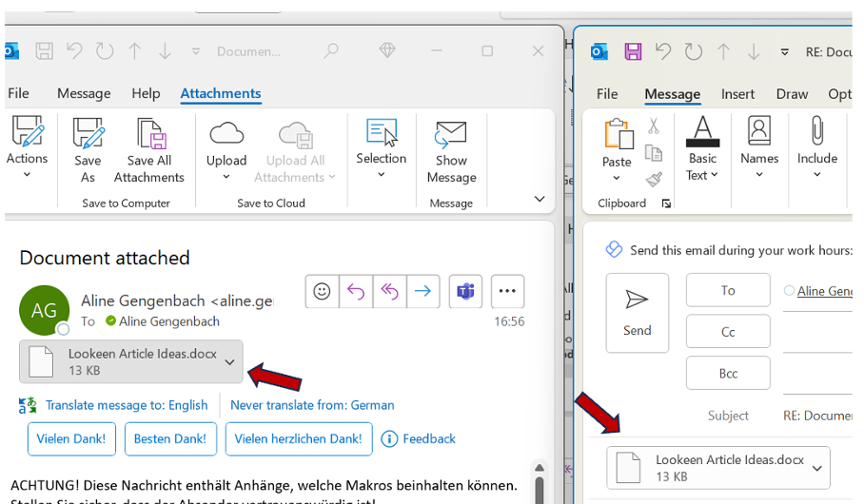Click the emoji reaction smiley icon
The height and width of the screenshot is (504, 864).
322,292
